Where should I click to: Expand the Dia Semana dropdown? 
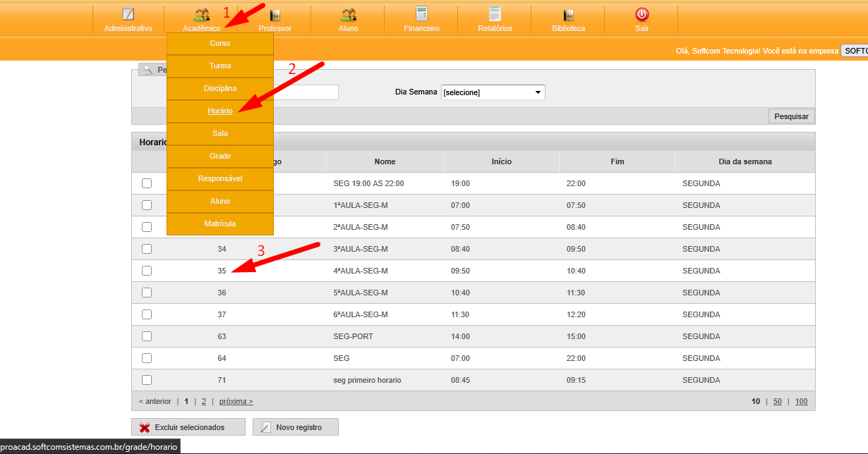(493, 92)
